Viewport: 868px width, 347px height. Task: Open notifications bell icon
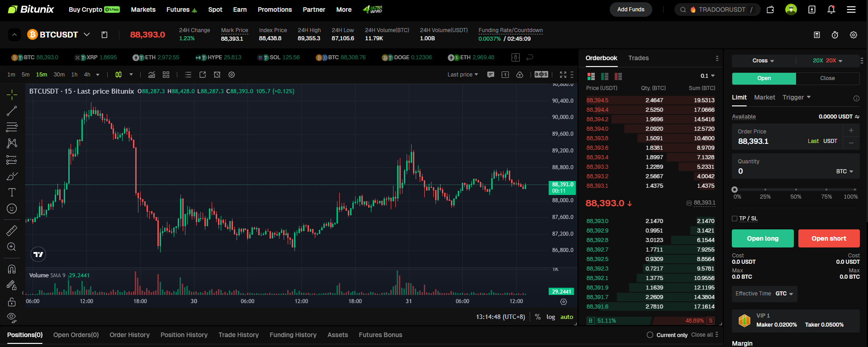pyautogui.click(x=831, y=10)
